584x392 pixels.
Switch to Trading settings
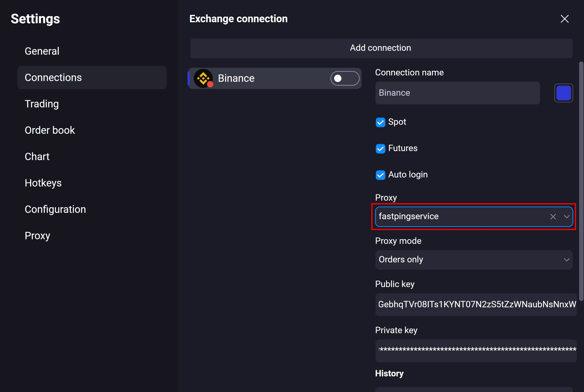pos(42,104)
